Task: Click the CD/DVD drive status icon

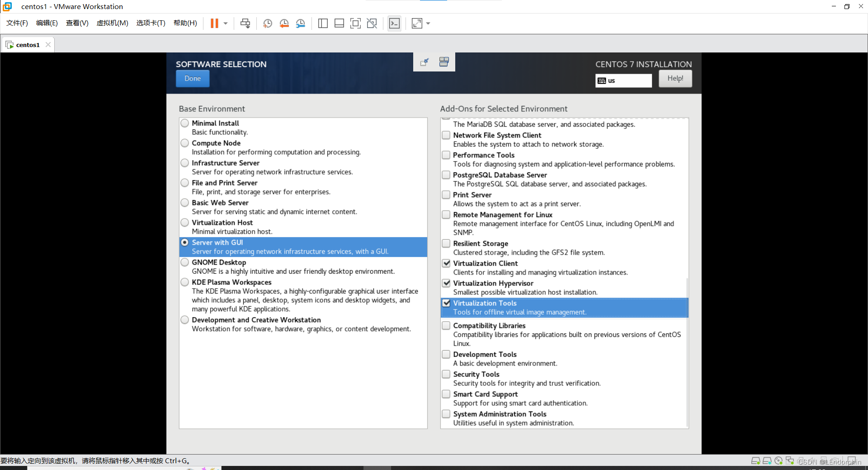Action: (x=778, y=461)
